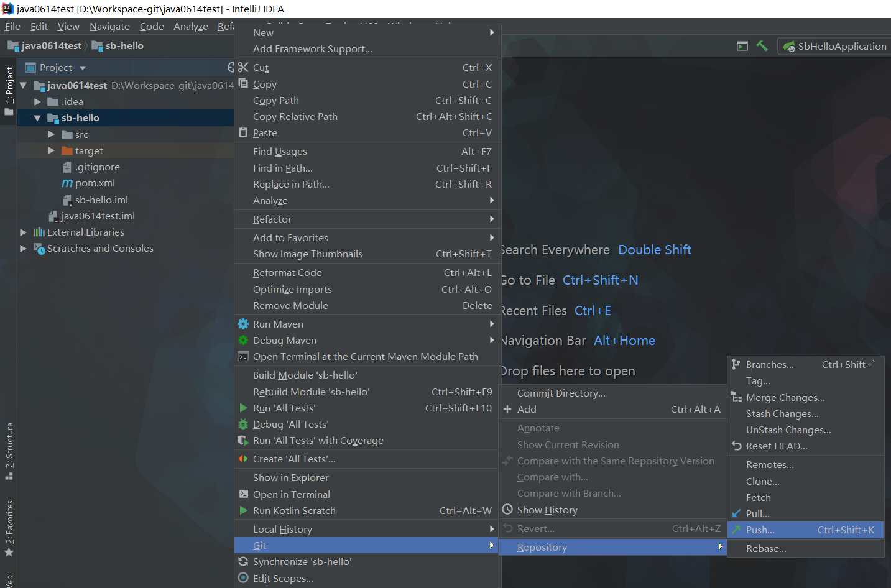Click the Pull arrow icon
891x588 pixels.
coord(737,513)
